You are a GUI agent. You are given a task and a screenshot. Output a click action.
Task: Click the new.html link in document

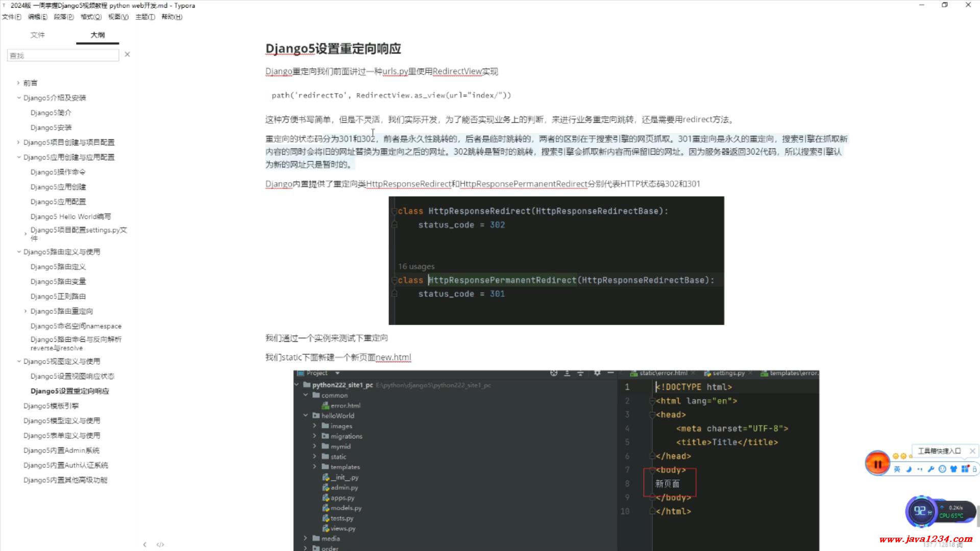pos(393,357)
